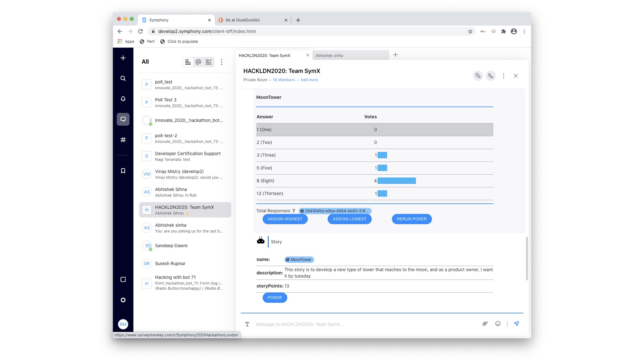Click the Click to populate bookmark

[179, 42]
